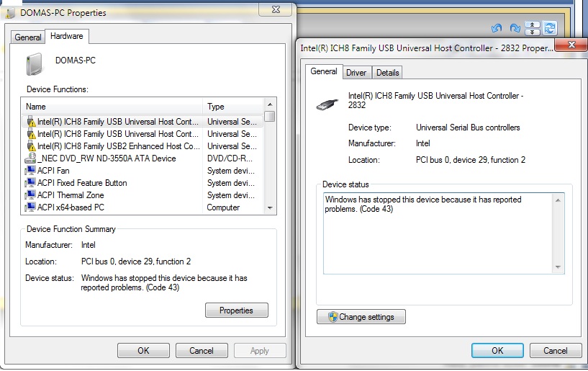Switch to the Hardware tab

point(67,36)
